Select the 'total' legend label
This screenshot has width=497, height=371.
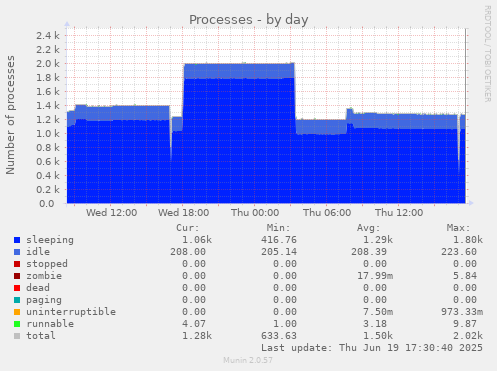pos(41,336)
